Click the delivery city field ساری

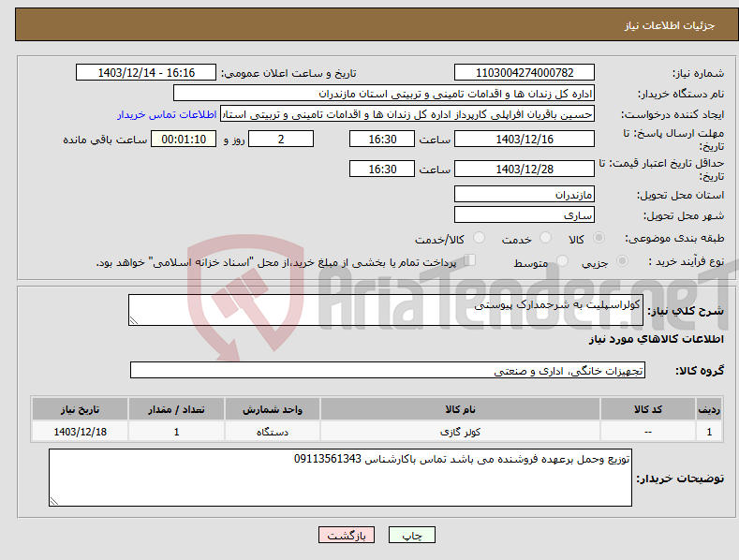tap(525, 215)
